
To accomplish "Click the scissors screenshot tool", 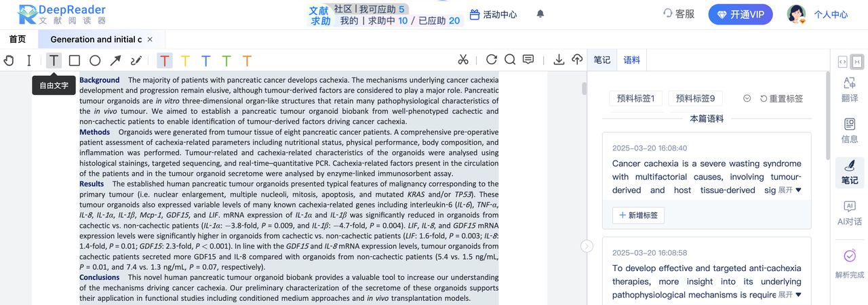I will 463,60.
